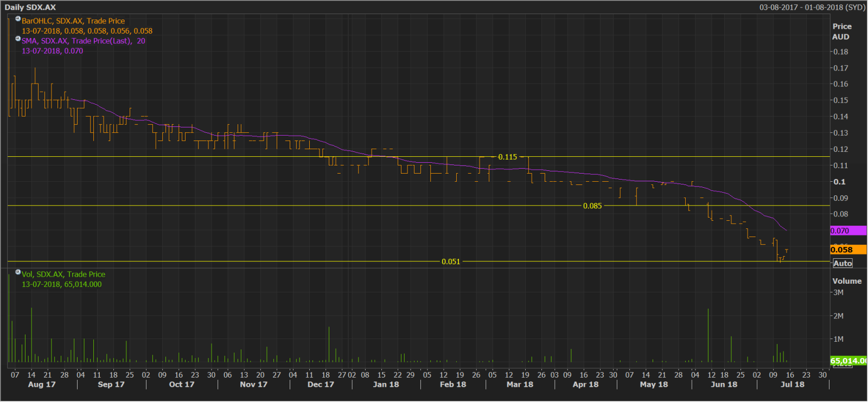Click the 'Jun 18' month label
868x402 pixels.
(x=724, y=384)
